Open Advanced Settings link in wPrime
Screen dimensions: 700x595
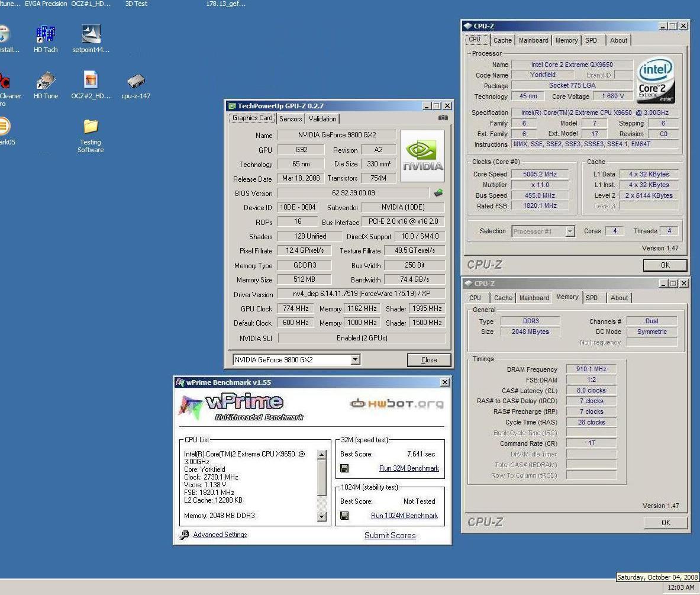pos(220,535)
